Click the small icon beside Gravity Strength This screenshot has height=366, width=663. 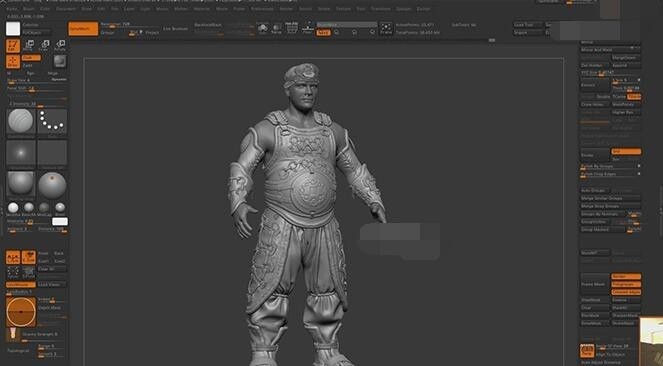point(13,333)
